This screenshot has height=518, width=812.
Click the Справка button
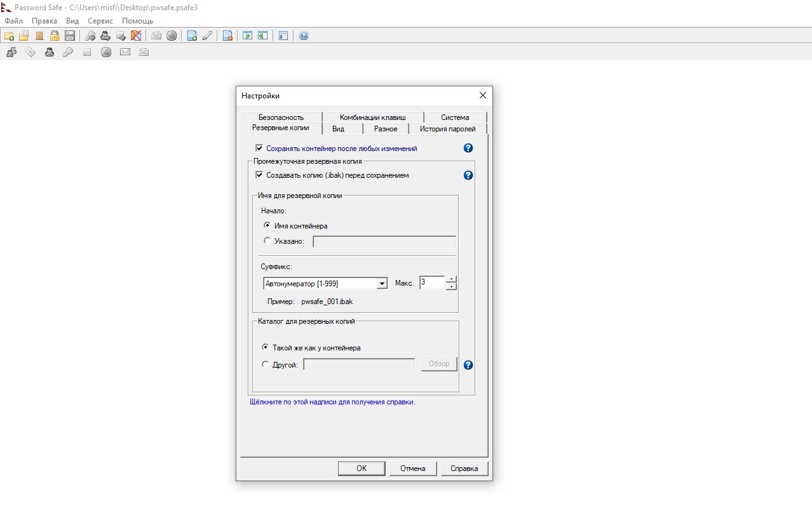coord(464,468)
